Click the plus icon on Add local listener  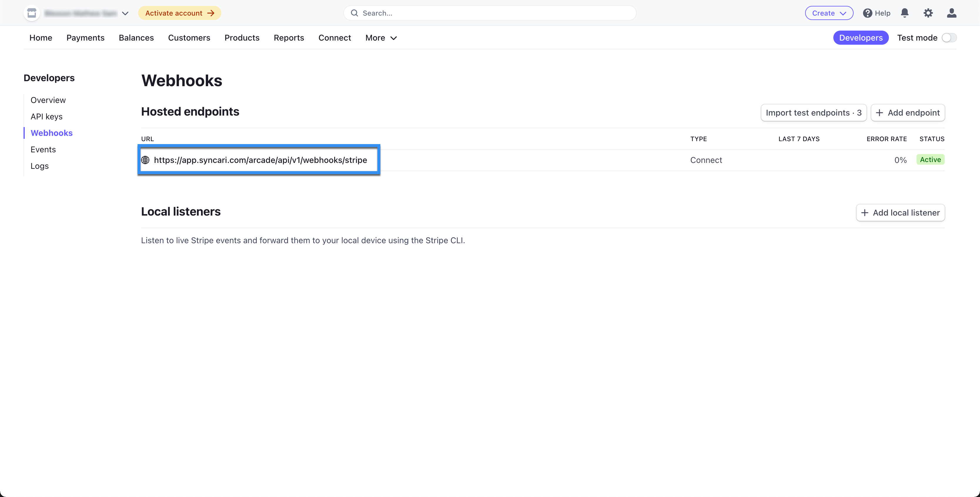tap(865, 212)
